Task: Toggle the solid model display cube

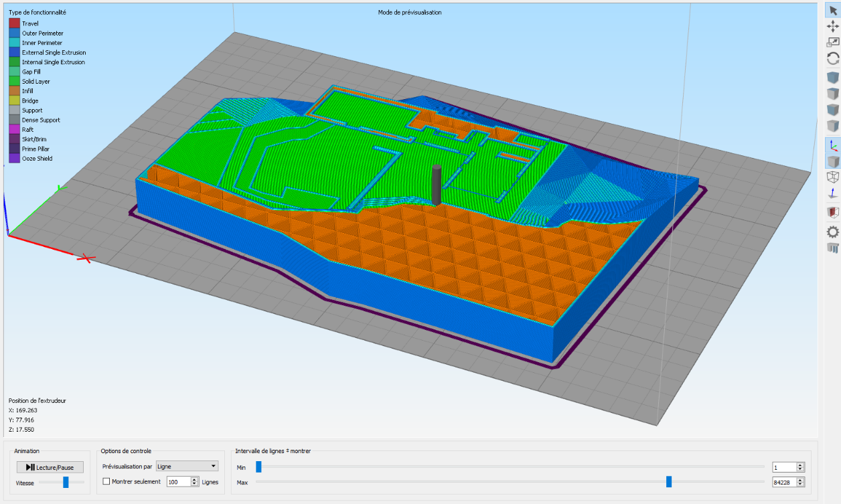Action: click(x=833, y=161)
